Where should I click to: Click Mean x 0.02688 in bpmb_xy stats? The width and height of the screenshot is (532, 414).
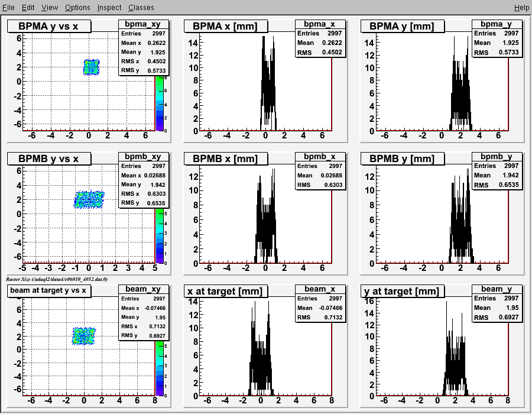click(143, 175)
